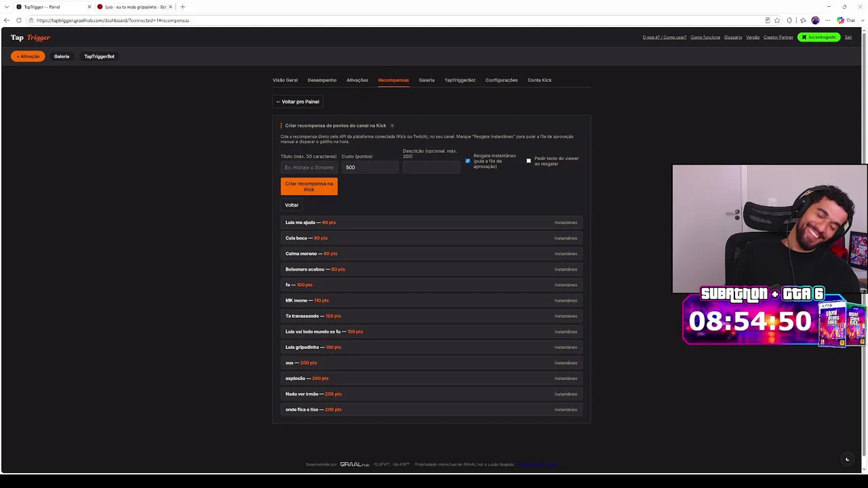Viewport: 868px width, 488px height.
Task: Open Galeria in the top pill bar
Action: click(62, 56)
